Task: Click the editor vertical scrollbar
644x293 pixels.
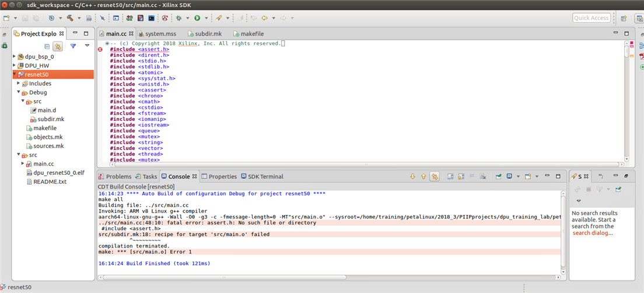Action: click(626, 51)
